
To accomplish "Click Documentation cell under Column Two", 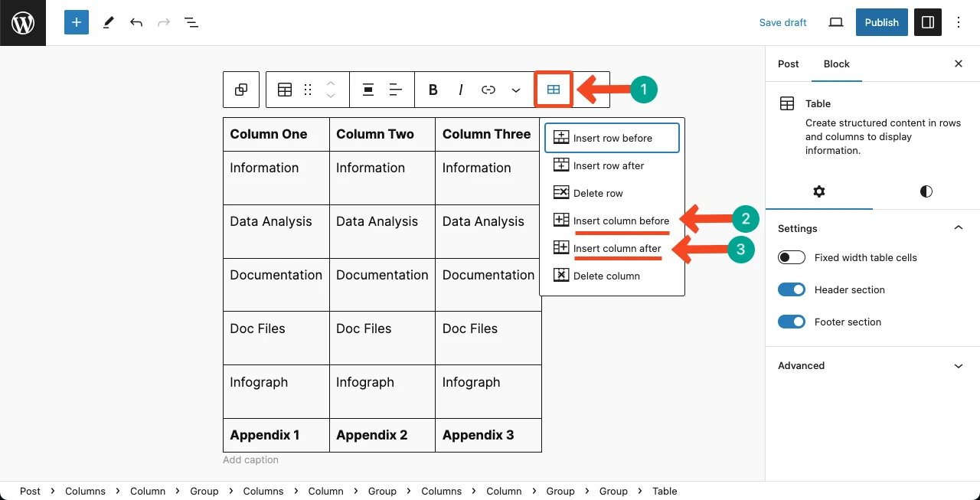I will click(382, 285).
